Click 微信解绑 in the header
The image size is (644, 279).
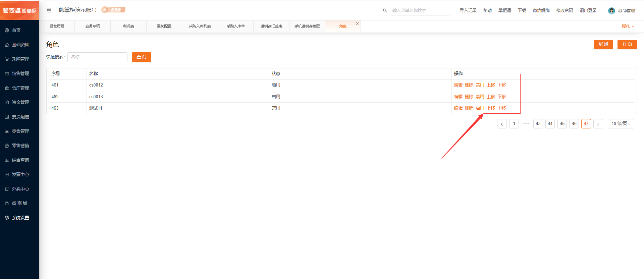coord(541,10)
